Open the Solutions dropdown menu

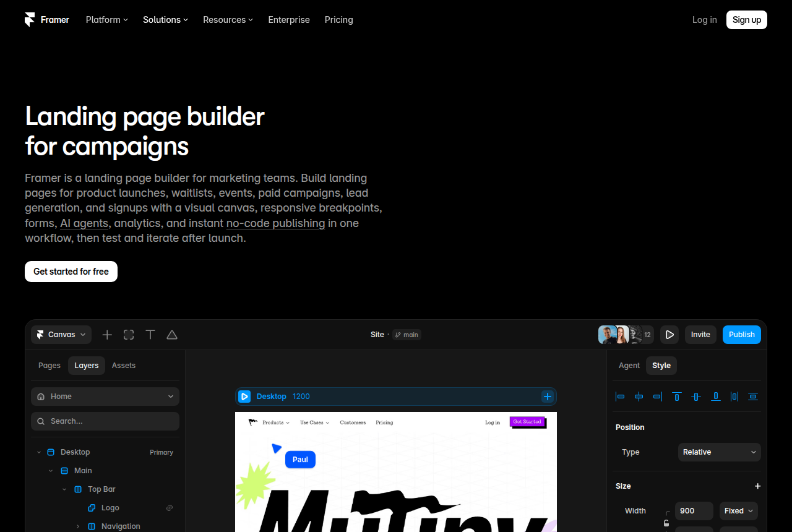click(165, 20)
